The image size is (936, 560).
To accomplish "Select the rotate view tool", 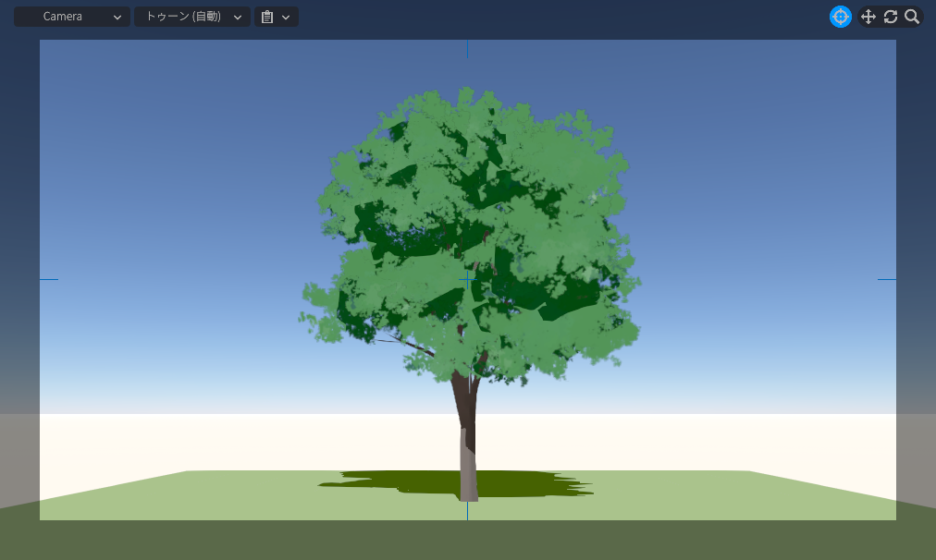I will (891, 17).
